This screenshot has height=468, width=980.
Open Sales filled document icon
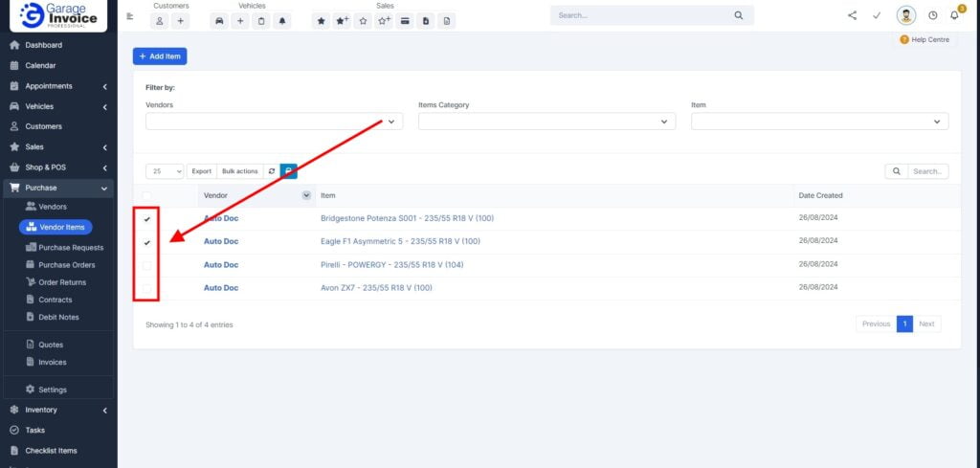click(x=426, y=21)
